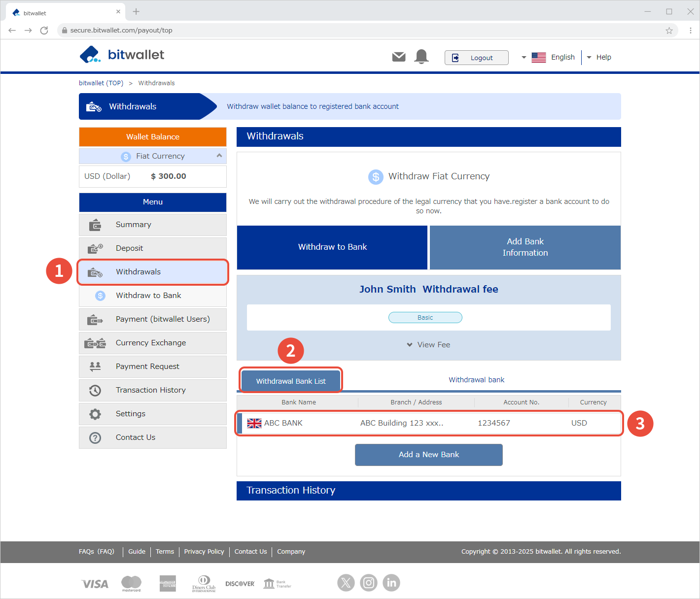Select the ABC BANK account row
The image size is (700, 599).
(429, 423)
